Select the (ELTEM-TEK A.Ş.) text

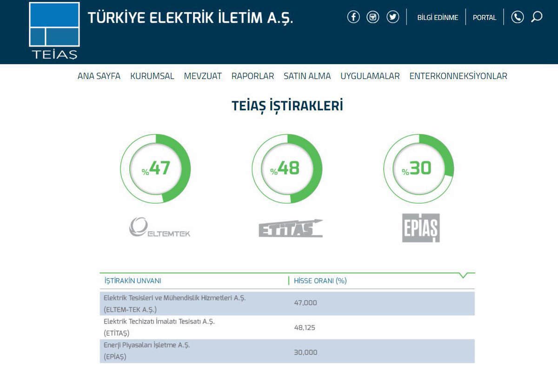[x=130, y=309]
